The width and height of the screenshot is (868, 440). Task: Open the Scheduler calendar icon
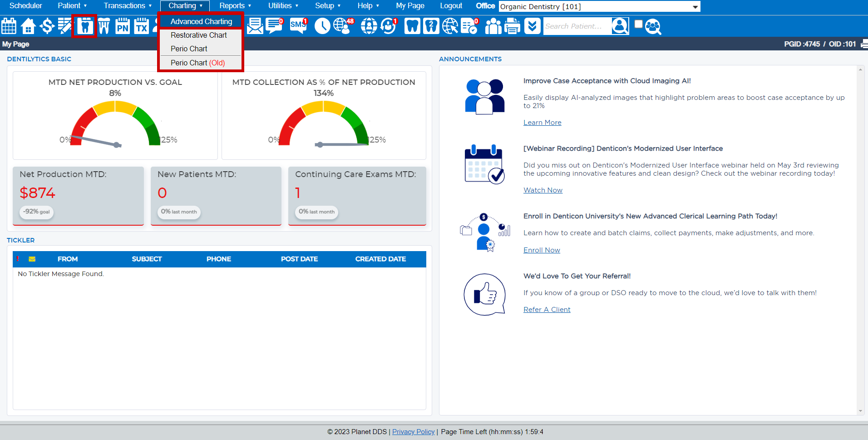tap(9, 26)
